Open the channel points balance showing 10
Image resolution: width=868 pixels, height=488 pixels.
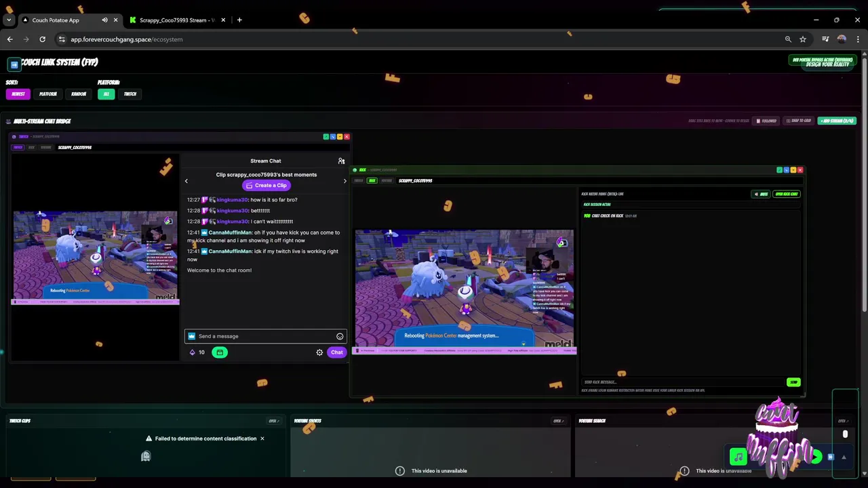click(197, 352)
